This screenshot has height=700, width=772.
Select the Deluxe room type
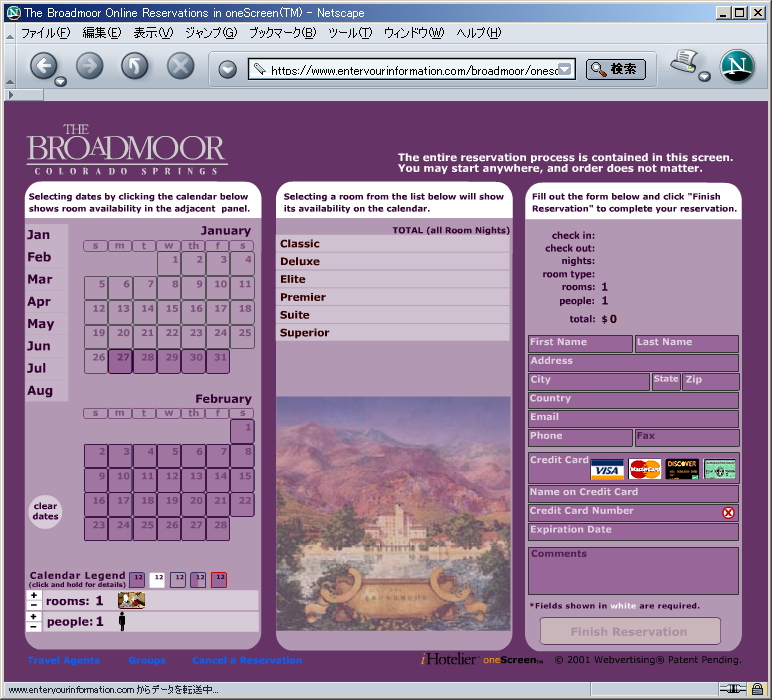coord(393,261)
